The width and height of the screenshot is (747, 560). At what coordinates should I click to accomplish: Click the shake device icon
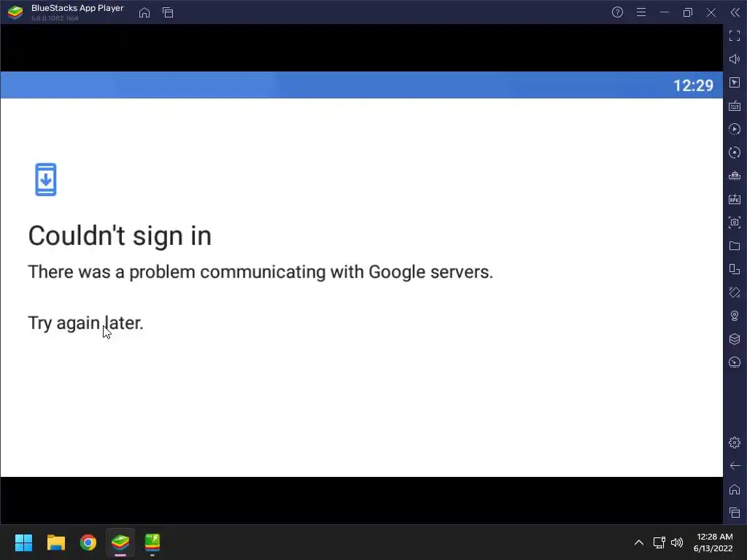[x=735, y=292]
